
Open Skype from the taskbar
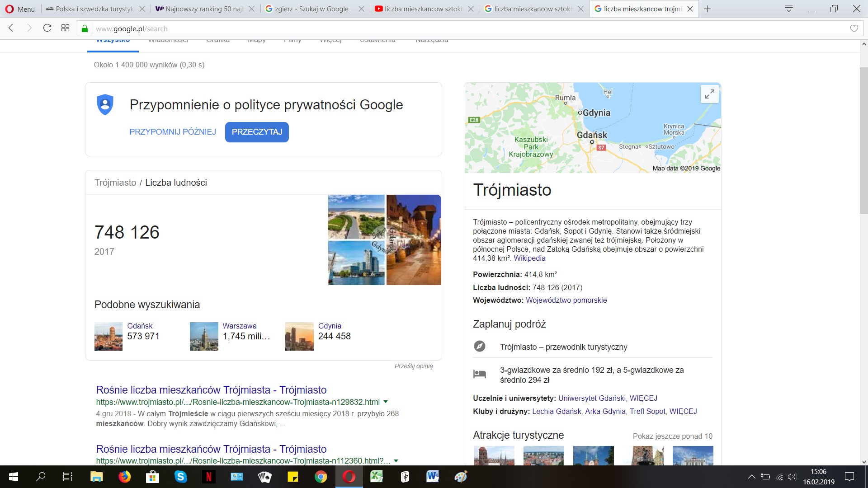coord(180,477)
